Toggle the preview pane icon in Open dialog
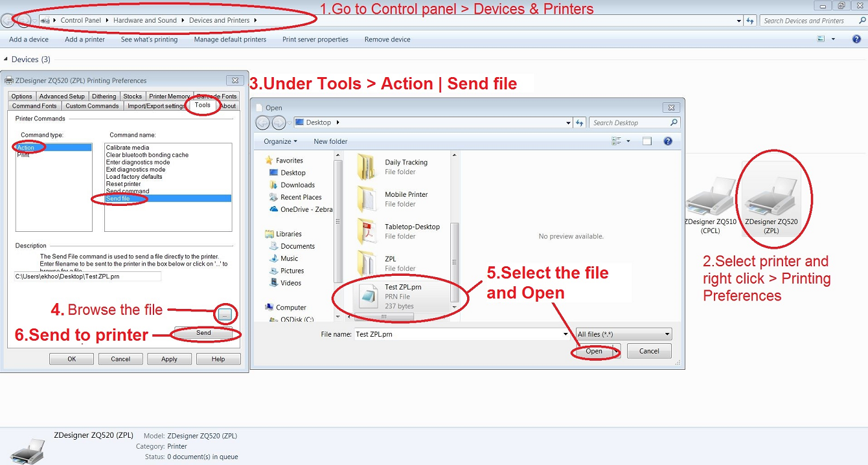 tap(646, 141)
